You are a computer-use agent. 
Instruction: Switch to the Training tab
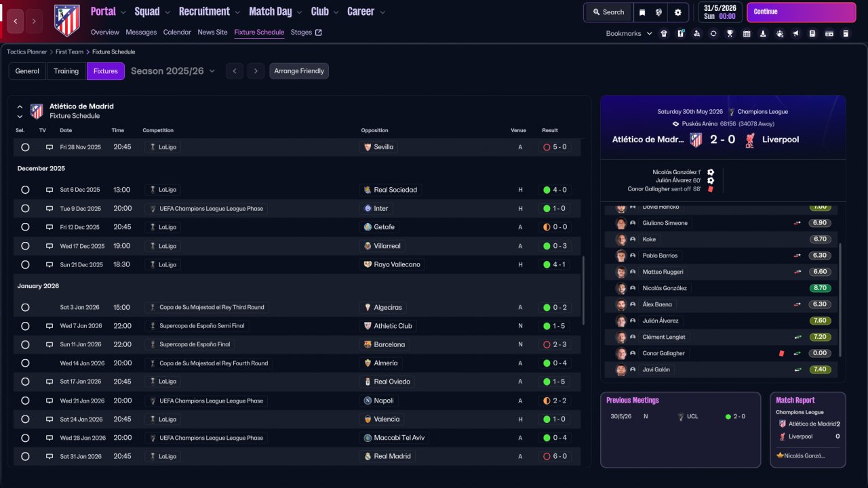(66, 71)
